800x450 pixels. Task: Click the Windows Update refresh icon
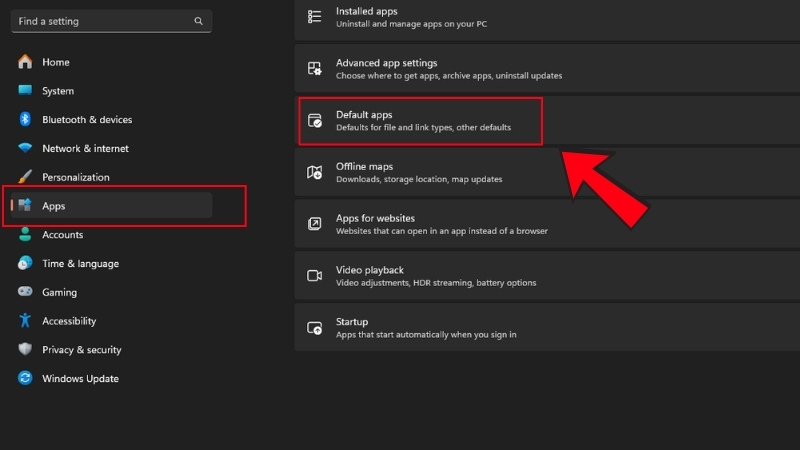[25, 378]
